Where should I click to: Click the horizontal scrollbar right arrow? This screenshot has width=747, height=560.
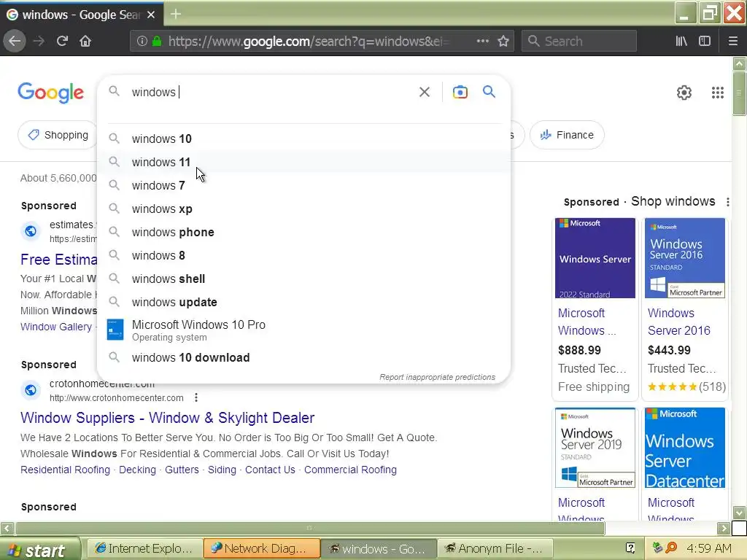click(x=724, y=528)
